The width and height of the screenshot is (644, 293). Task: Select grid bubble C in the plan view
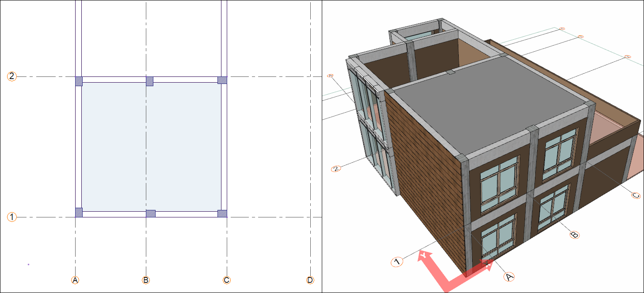226,280
